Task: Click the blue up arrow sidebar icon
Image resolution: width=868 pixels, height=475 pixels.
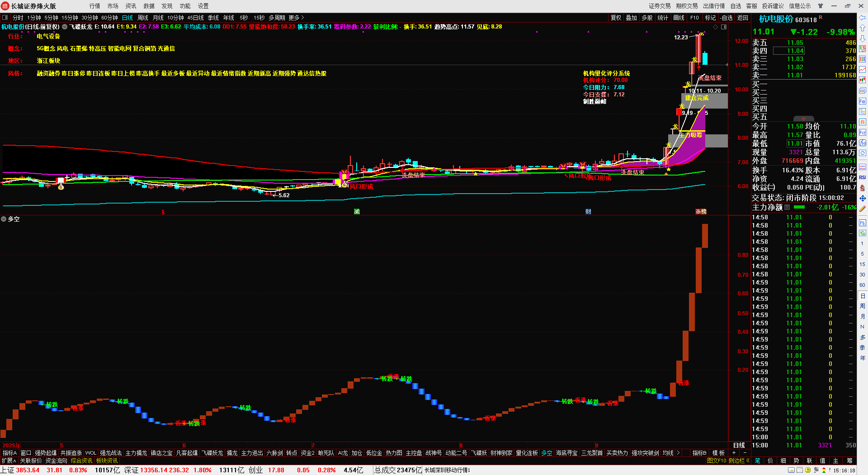Action: coord(863,28)
